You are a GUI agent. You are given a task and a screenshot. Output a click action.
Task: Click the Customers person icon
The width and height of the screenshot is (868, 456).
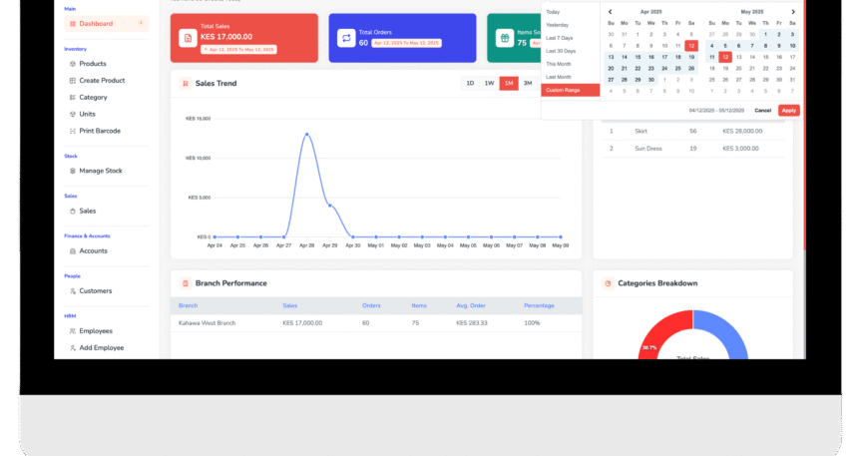pos(73,291)
